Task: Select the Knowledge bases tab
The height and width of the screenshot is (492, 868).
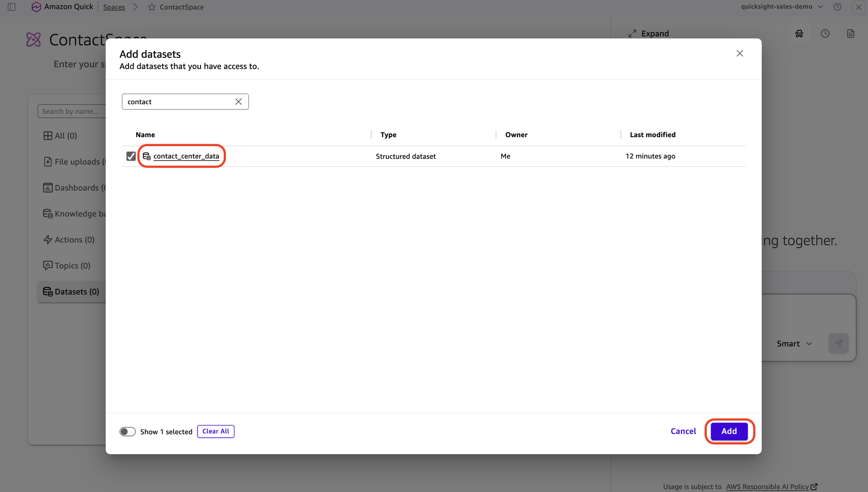Action: (x=74, y=214)
